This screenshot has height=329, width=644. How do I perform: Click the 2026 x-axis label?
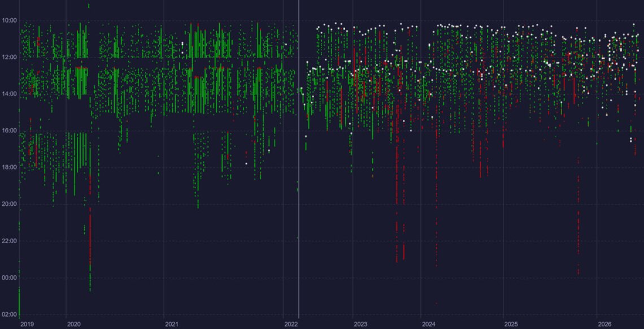click(604, 324)
